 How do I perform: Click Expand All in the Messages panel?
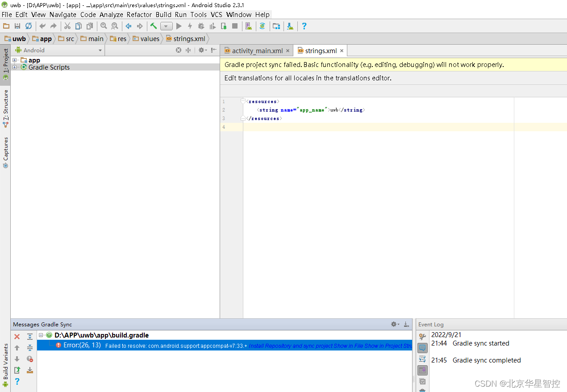tap(30, 337)
